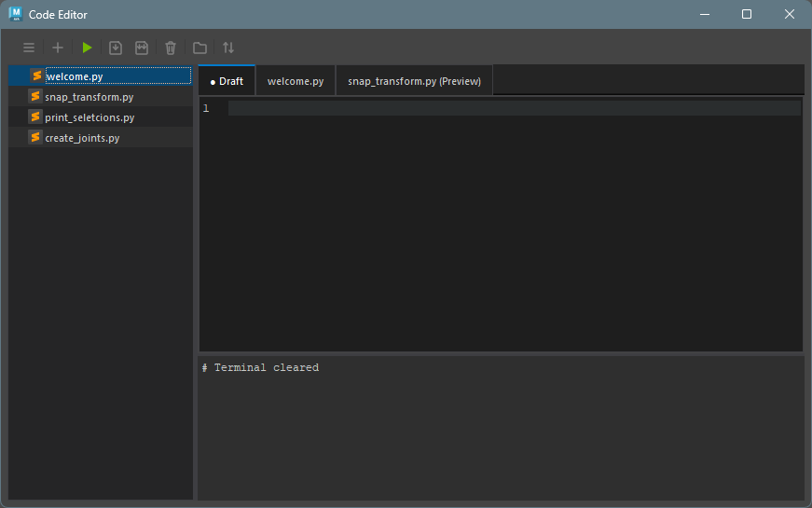Screen dimensions: 812x508
Task: Run the script with the green play button
Action: (x=87, y=48)
